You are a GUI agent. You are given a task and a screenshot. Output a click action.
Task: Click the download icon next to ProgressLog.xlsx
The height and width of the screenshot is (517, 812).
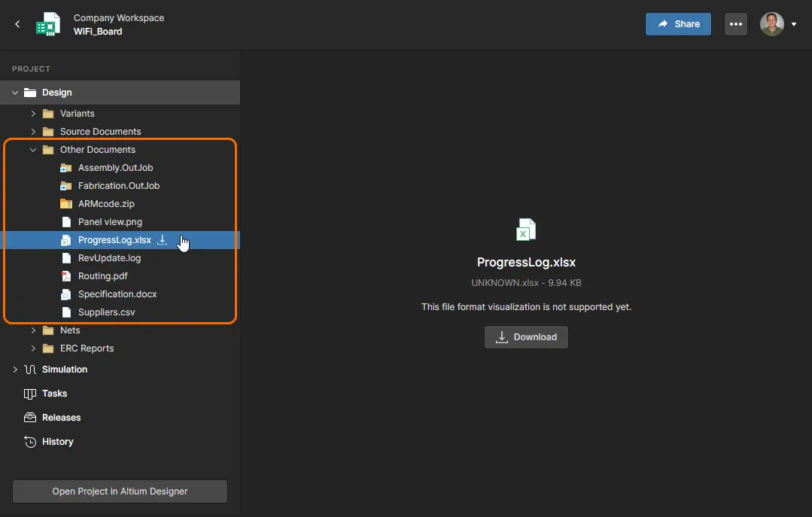[x=162, y=239]
